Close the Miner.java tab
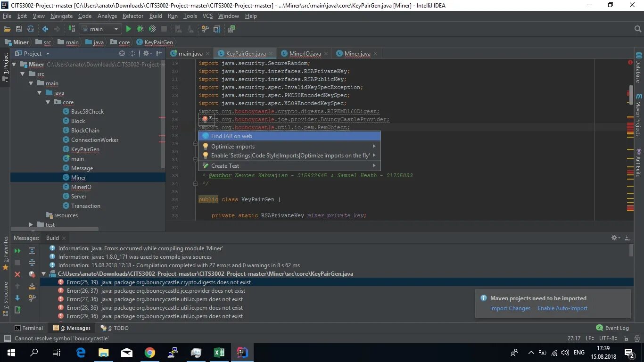This screenshot has width=644, height=362. point(376,54)
